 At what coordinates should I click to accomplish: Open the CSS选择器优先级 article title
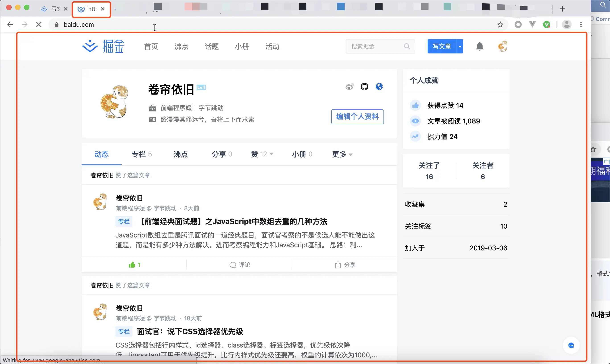click(190, 332)
